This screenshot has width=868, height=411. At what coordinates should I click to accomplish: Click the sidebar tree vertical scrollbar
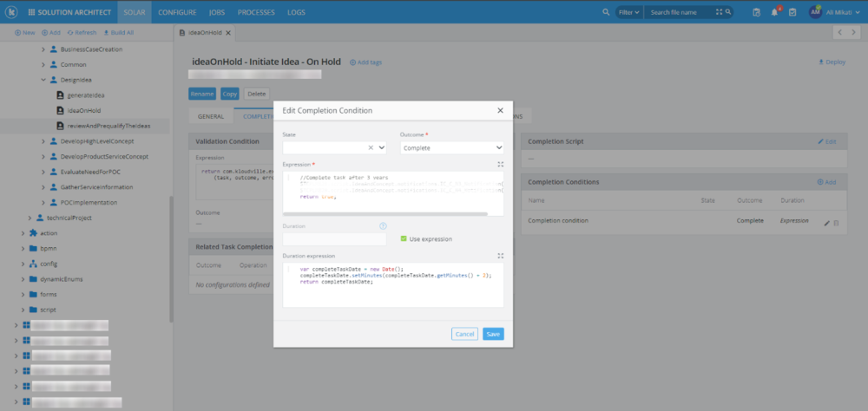172,259
